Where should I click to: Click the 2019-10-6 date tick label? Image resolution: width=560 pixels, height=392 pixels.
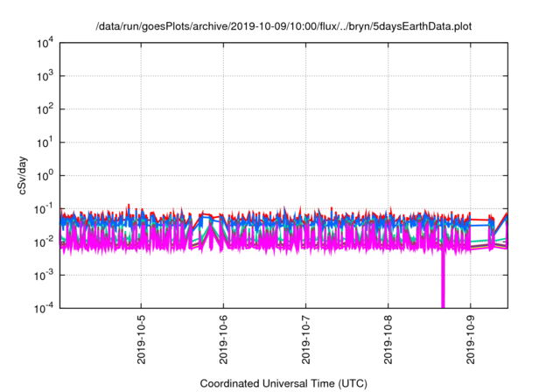coord(224,339)
